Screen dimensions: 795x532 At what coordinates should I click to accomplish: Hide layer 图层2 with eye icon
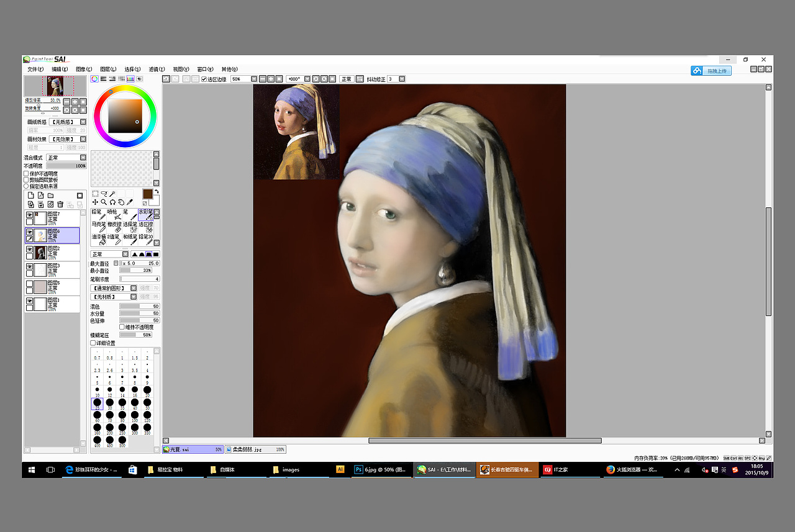click(29, 250)
